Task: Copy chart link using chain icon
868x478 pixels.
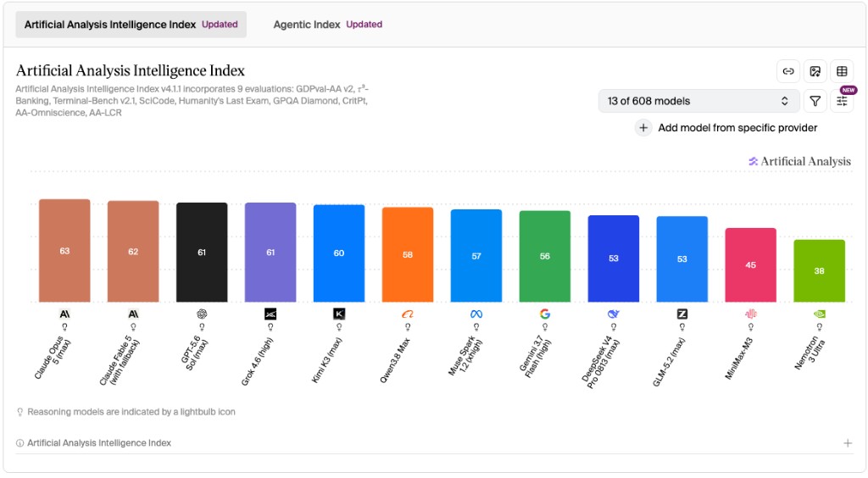Action: coord(787,71)
